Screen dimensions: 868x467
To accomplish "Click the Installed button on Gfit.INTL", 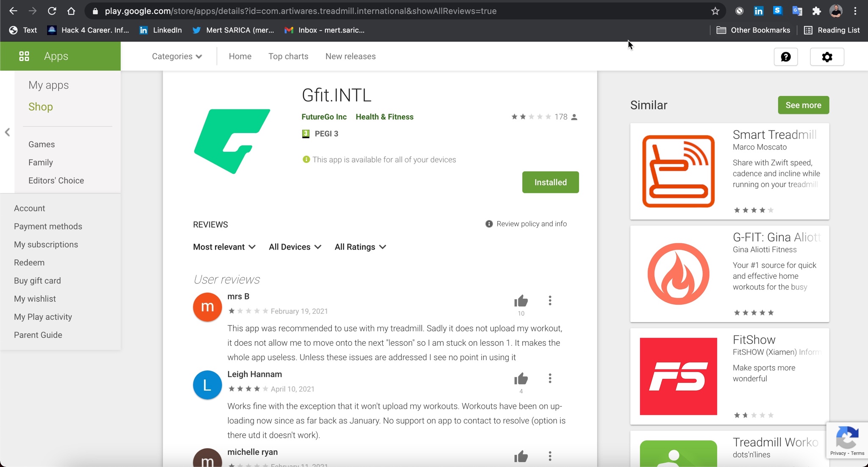I will point(550,182).
